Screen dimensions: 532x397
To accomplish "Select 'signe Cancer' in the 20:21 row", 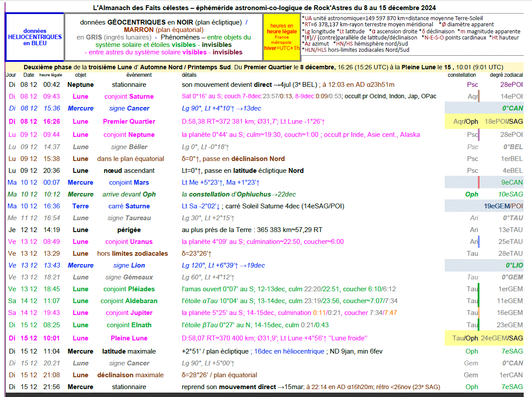I will pos(129,363).
